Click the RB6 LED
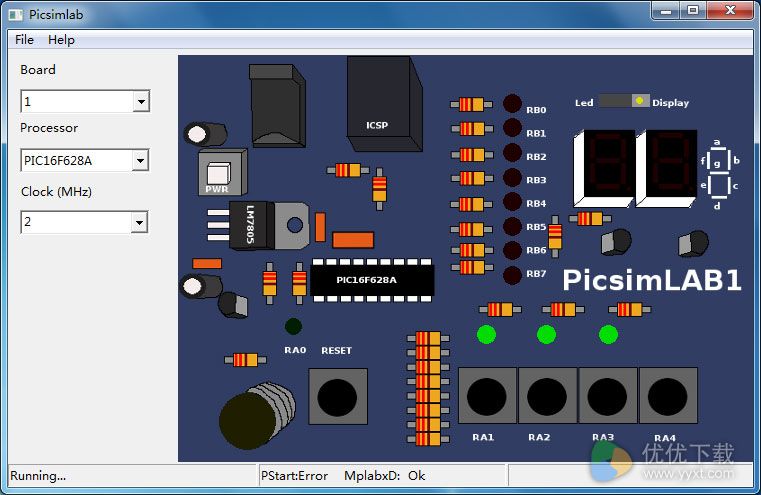The height and width of the screenshot is (495, 761). 512,250
